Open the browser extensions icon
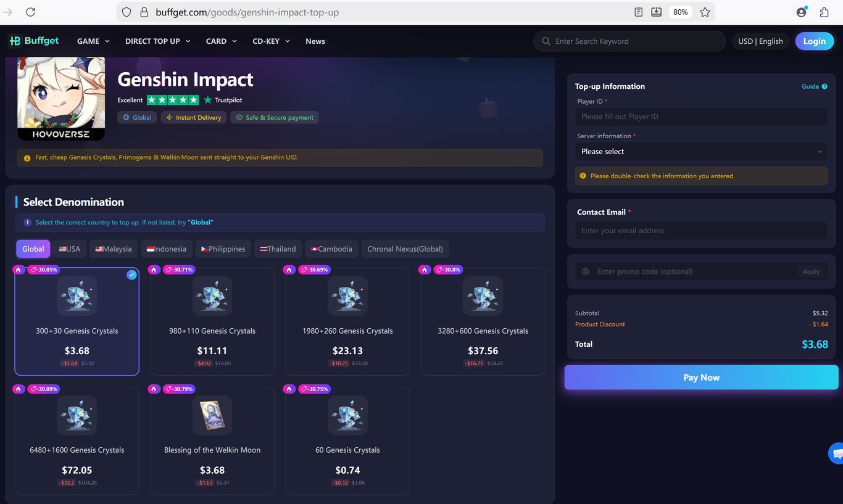The width and height of the screenshot is (843, 504). (x=824, y=12)
